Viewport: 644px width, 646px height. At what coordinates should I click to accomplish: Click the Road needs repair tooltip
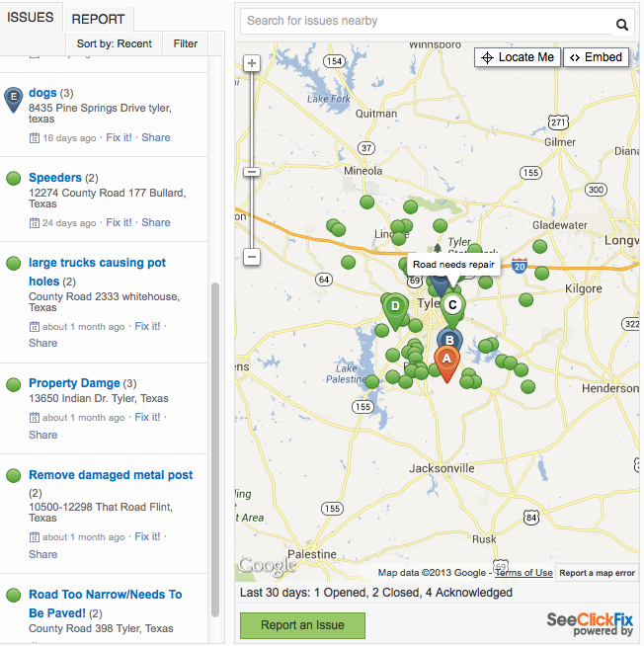click(453, 265)
